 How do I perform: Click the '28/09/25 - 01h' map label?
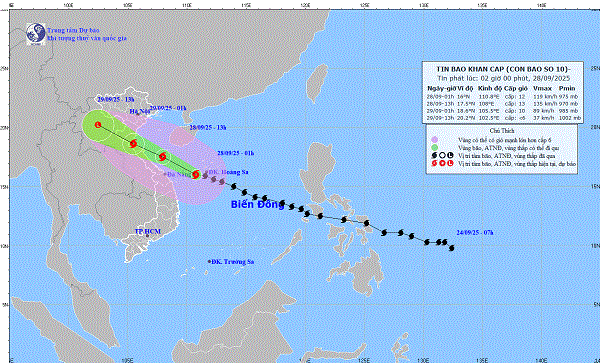[236, 153]
